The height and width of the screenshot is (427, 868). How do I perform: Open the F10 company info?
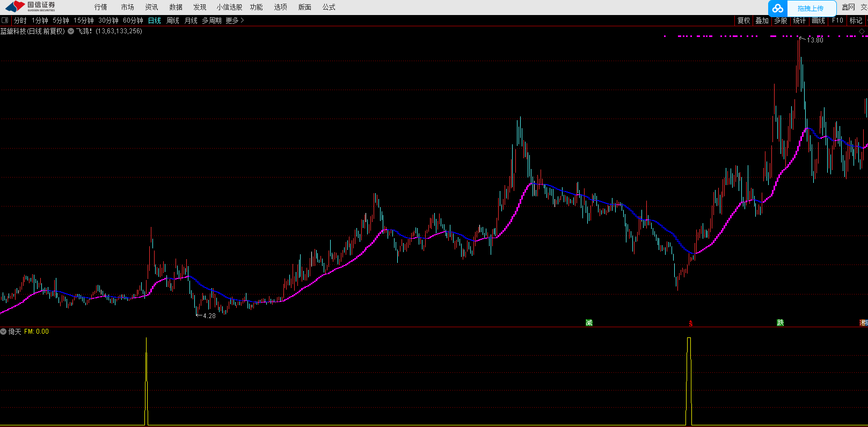[x=837, y=20]
